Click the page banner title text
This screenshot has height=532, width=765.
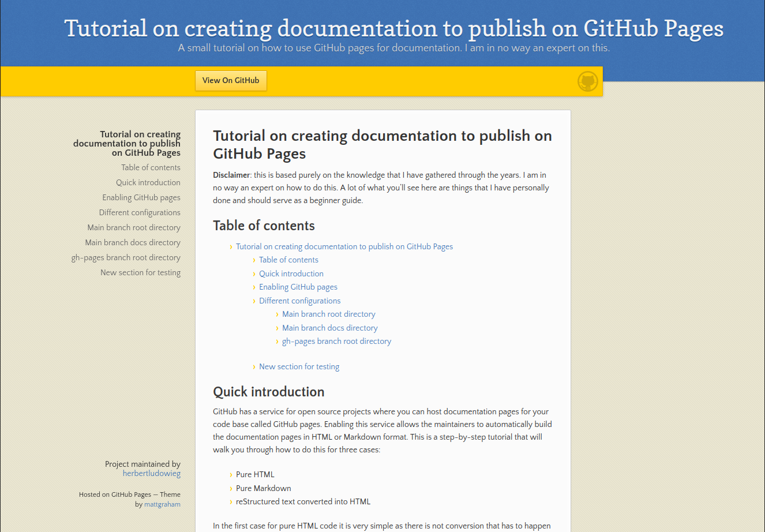click(x=394, y=28)
